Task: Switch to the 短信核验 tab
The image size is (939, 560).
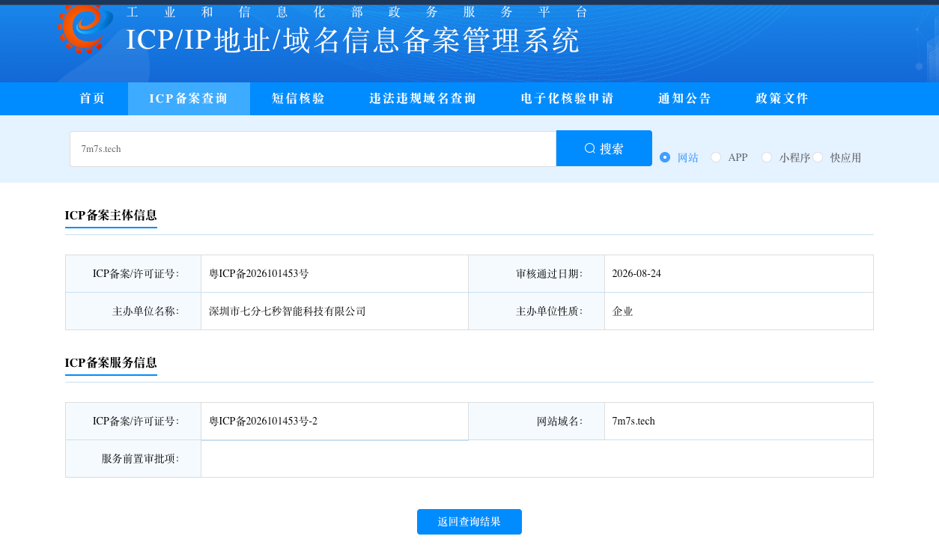Action: (x=299, y=99)
